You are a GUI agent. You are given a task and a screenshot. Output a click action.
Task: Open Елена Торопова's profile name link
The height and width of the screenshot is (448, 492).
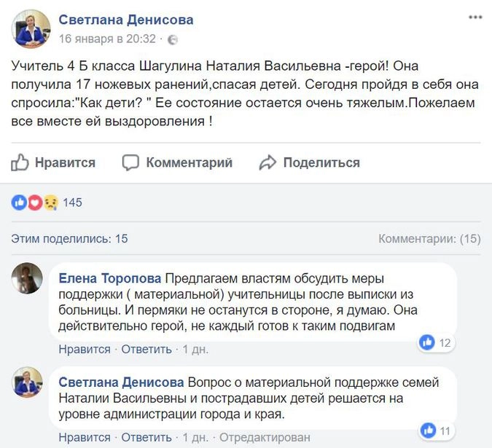(x=110, y=278)
